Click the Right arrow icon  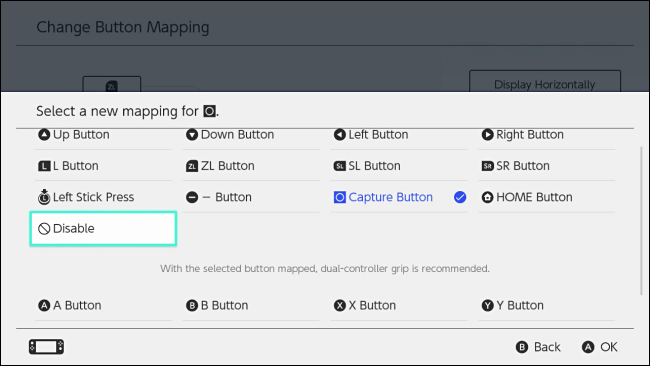coord(488,135)
